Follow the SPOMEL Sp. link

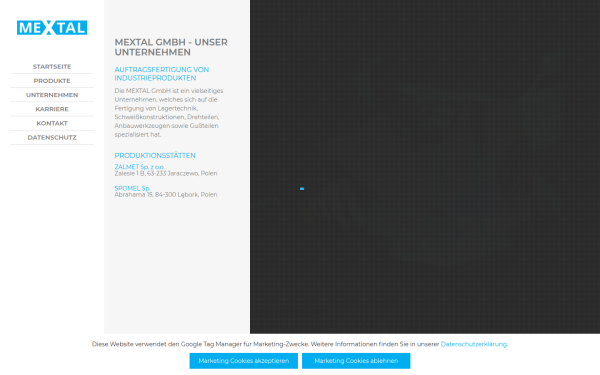(x=132, y=188)
